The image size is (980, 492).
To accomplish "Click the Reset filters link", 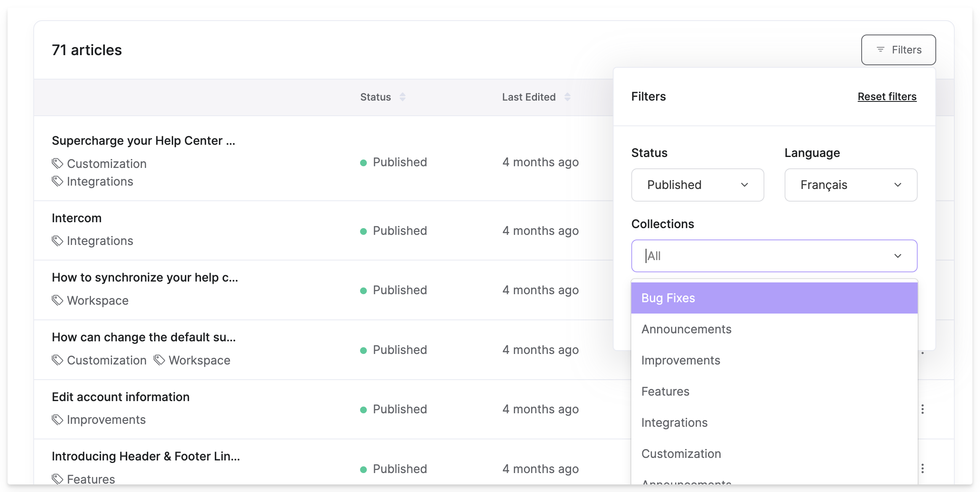I will point(887,96).
